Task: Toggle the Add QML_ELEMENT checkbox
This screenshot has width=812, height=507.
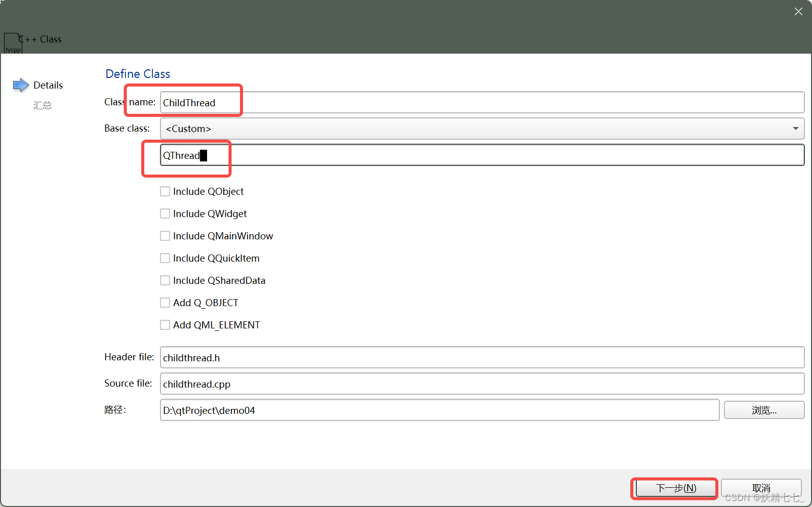Action: [x=165, y=325]
